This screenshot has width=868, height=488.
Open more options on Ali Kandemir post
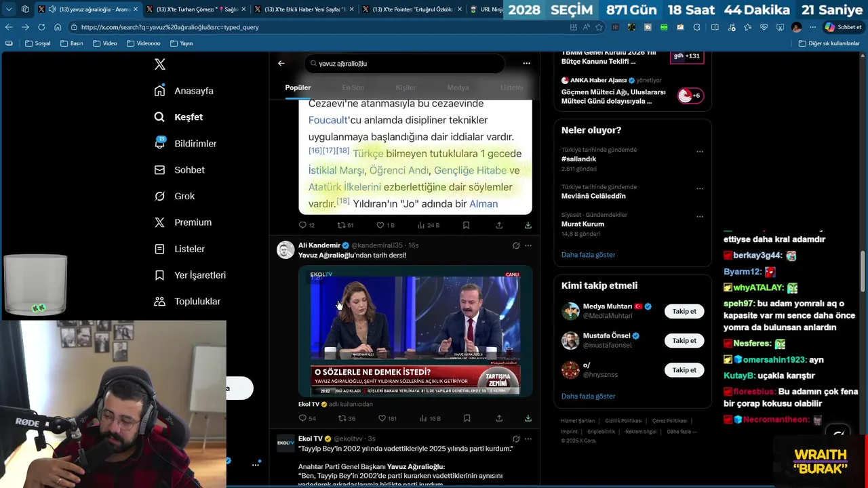click(528, 245)
